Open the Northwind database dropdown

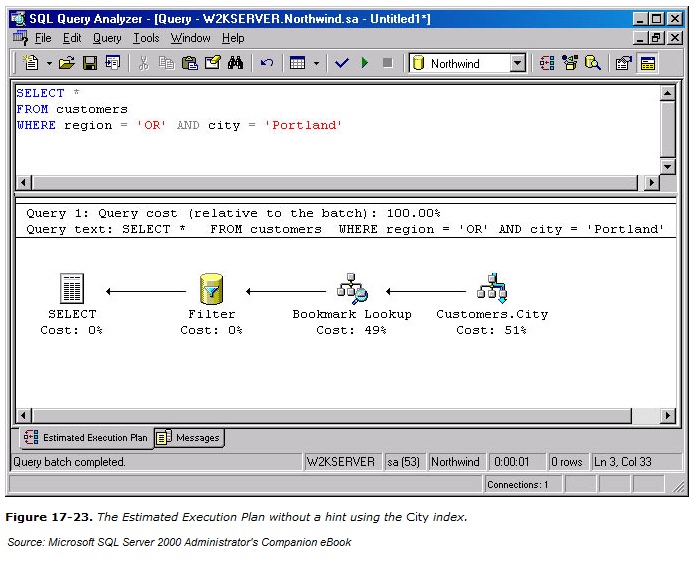coord(517,63)
